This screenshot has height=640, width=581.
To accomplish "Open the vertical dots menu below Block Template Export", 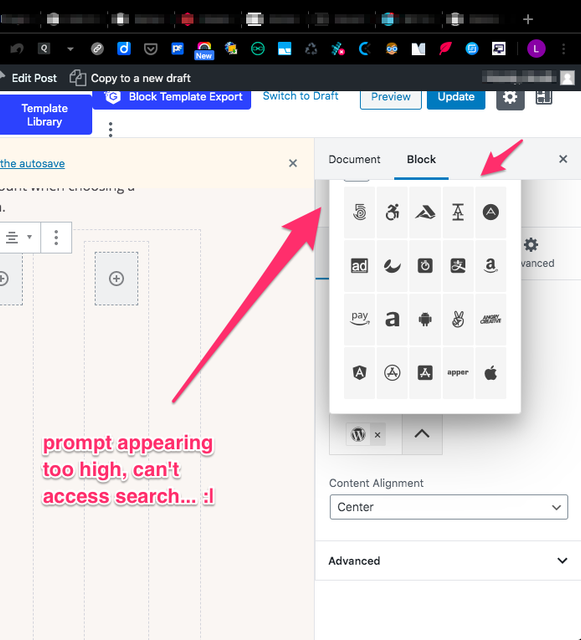I will point(110,129).
